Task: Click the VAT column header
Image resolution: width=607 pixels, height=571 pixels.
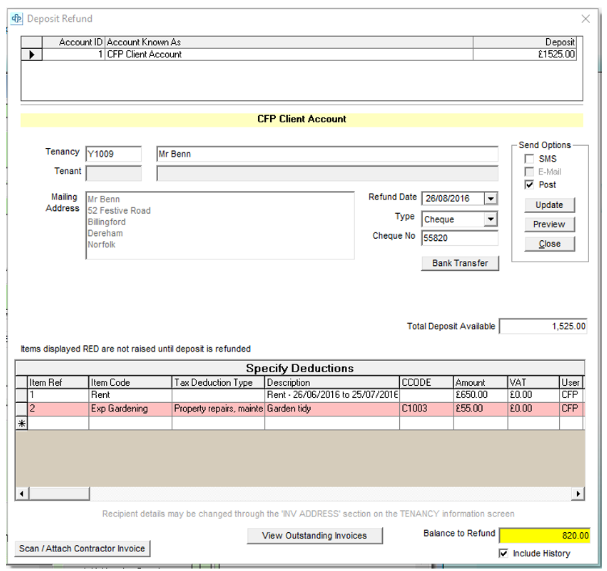Action: click(x=533, y=382)
